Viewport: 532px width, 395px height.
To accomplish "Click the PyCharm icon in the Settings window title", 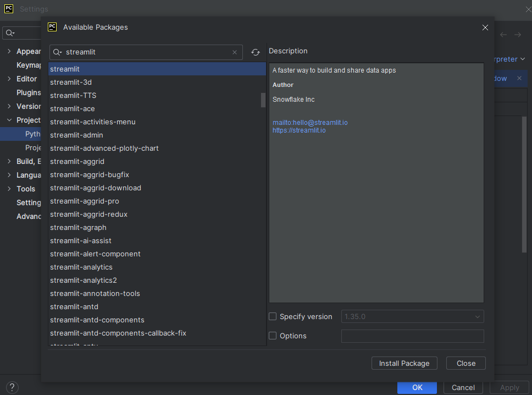I will pos(9,9).
